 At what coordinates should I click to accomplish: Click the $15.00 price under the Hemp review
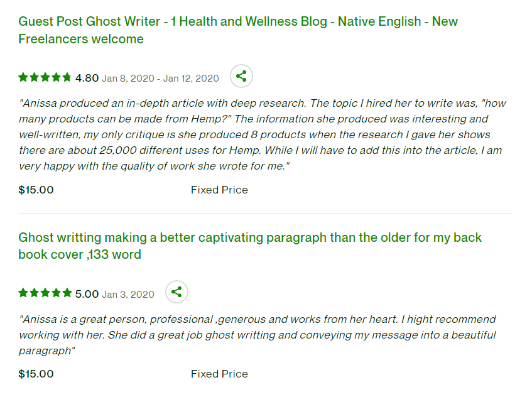[x=36, y=190]
